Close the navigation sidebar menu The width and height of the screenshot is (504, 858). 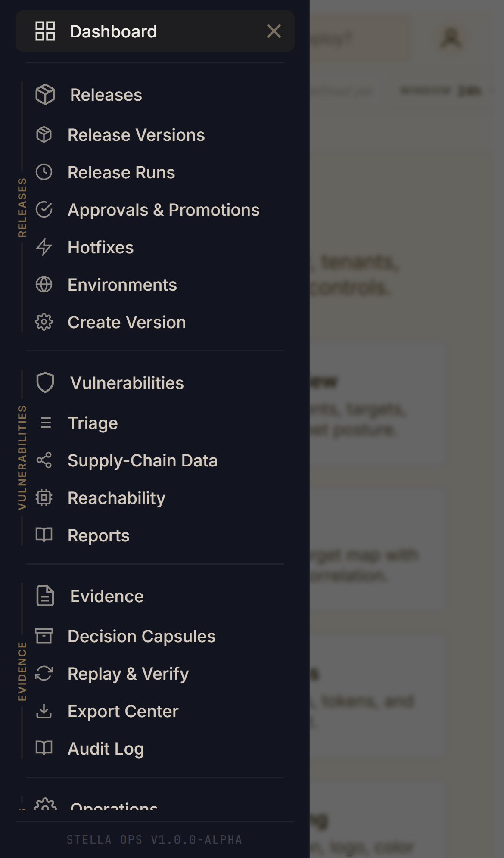[274, 31]
